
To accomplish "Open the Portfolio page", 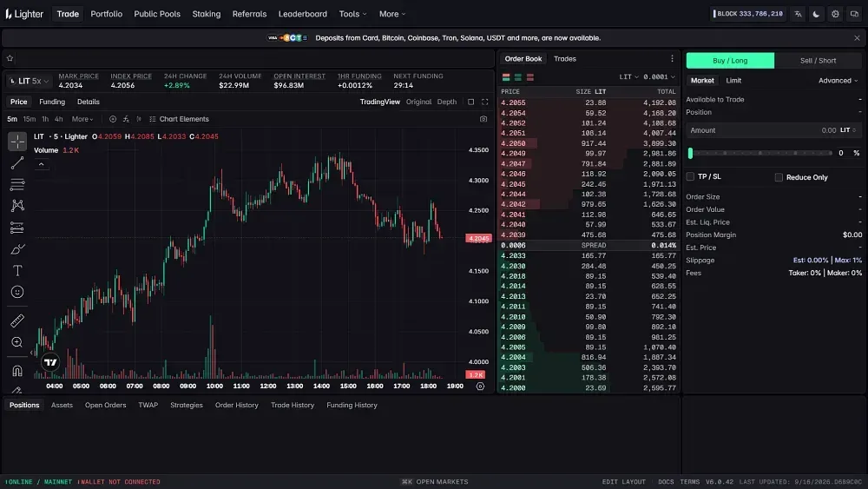I will point(106,14).
